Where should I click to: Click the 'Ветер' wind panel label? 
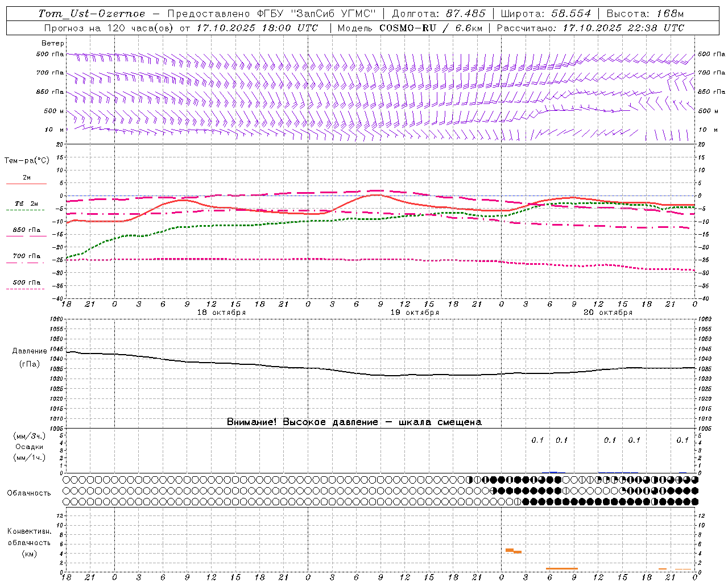pos(52,43)
